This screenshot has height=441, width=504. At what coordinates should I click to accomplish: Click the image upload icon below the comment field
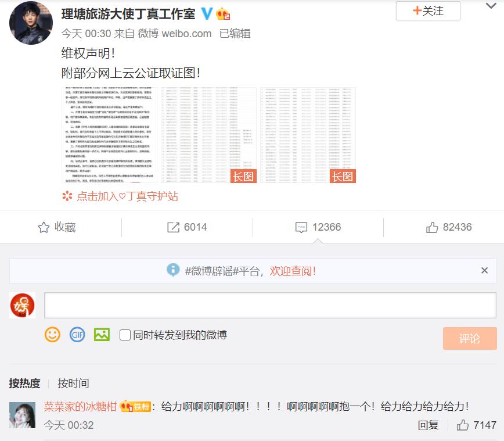coord(101,335)
